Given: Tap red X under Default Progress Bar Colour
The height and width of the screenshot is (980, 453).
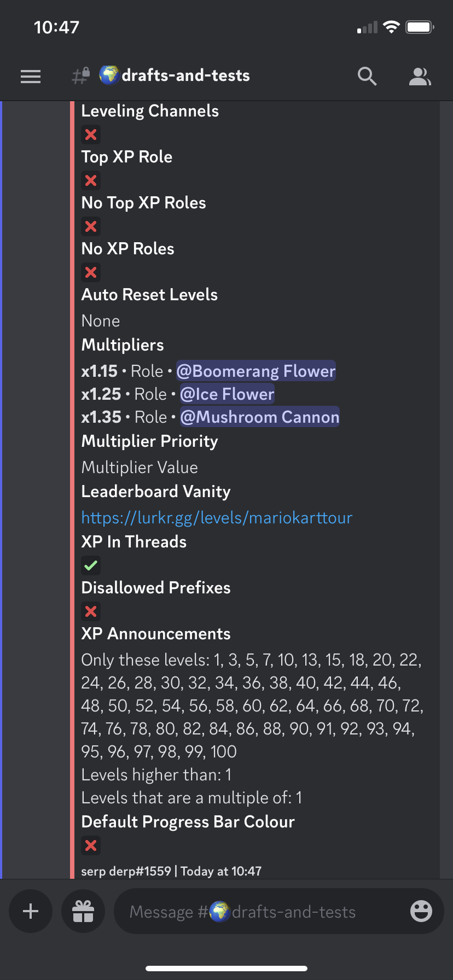Looking at the screenshot, I should click(x=91, y=845).
